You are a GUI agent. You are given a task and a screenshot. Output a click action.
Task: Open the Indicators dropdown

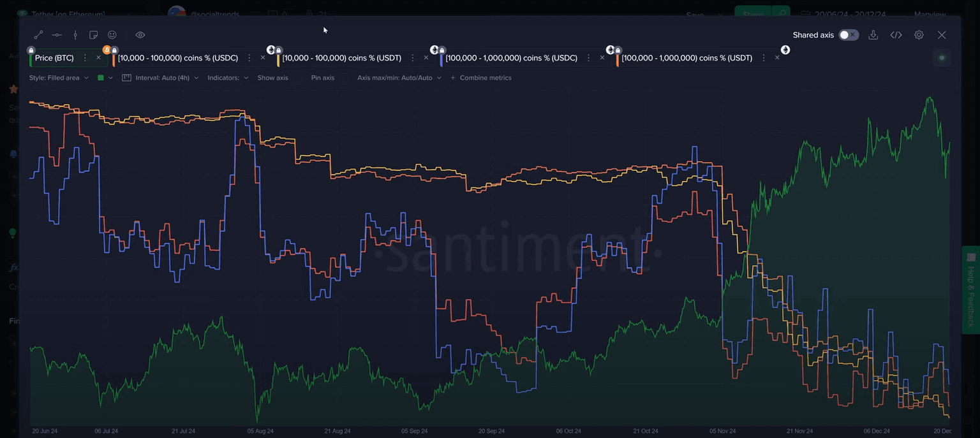coord(228,78)
